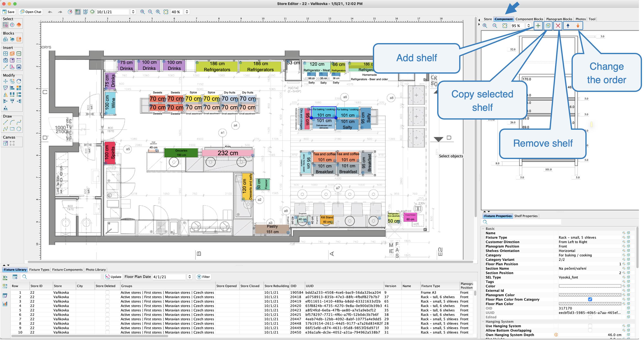Choose the straight line draw tool

(5, 122)
